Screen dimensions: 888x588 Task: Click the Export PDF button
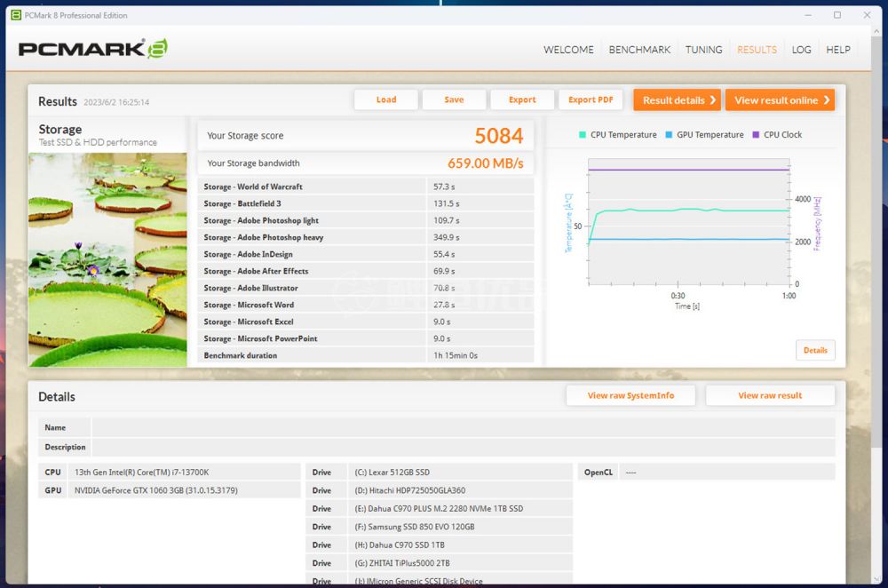coord(591,99)
